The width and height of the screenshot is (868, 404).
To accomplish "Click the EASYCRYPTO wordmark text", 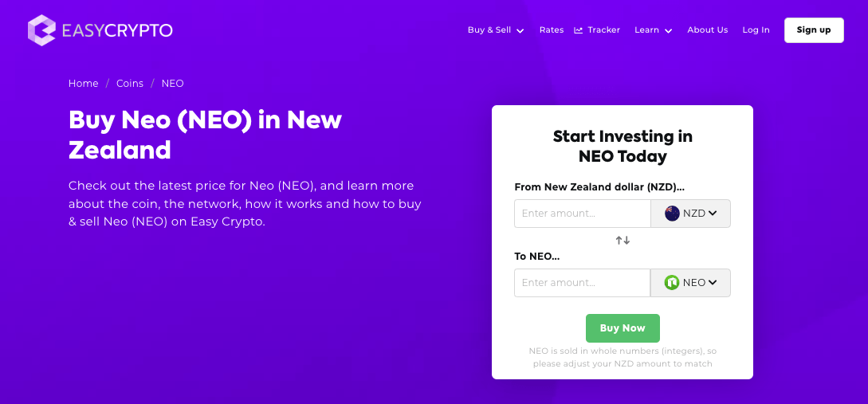I will tap(116, 30).
